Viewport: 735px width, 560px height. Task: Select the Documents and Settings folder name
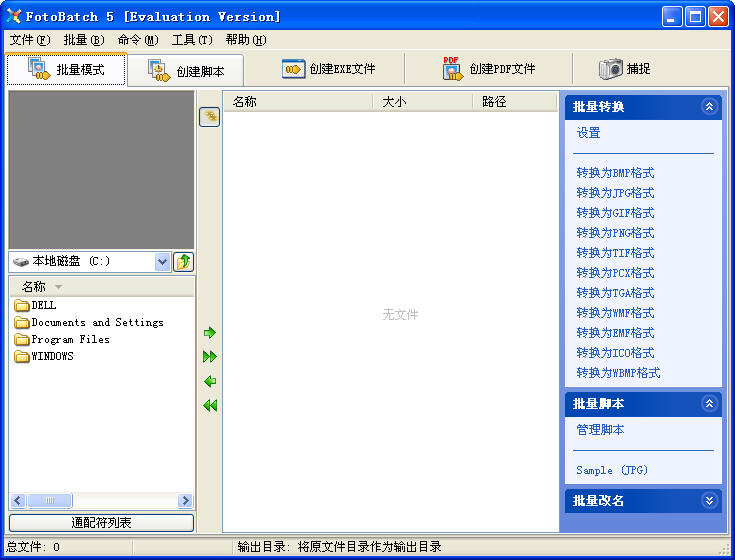(98, 322)
